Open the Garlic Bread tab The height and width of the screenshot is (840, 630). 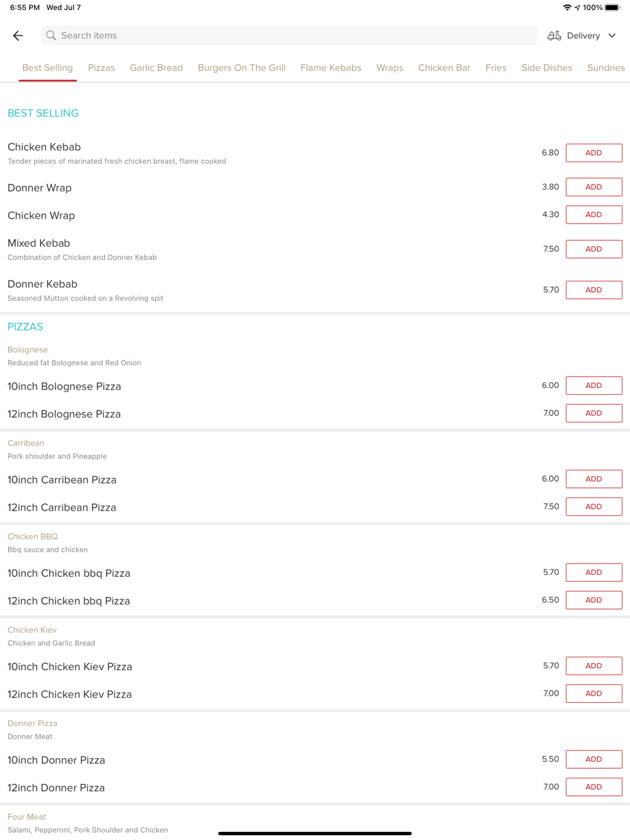tap(156, 68)
